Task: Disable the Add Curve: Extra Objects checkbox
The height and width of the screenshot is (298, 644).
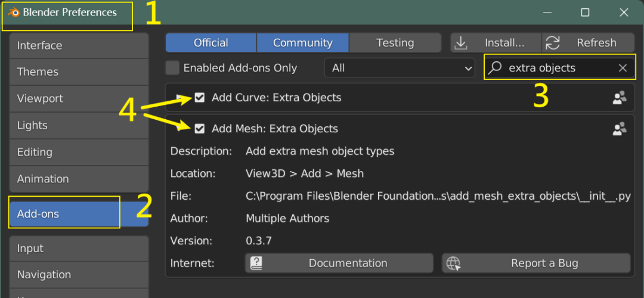Action: (200, 98)
